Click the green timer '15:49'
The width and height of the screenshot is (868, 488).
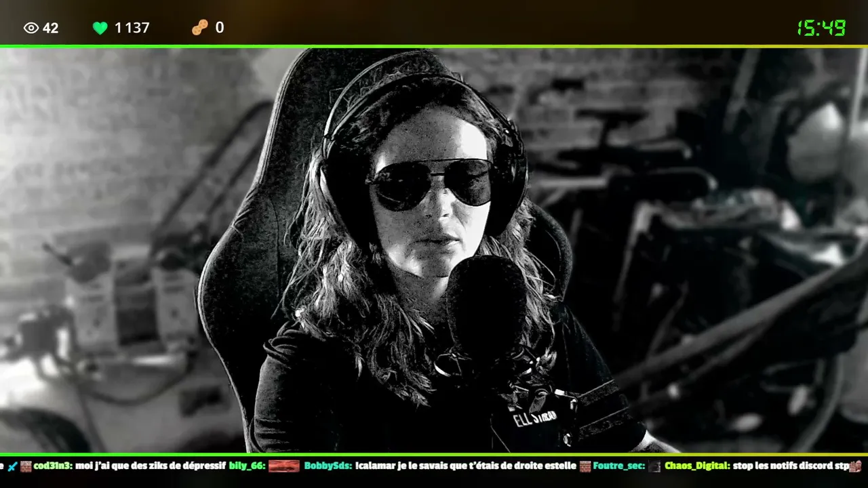[x=821, y=28]
